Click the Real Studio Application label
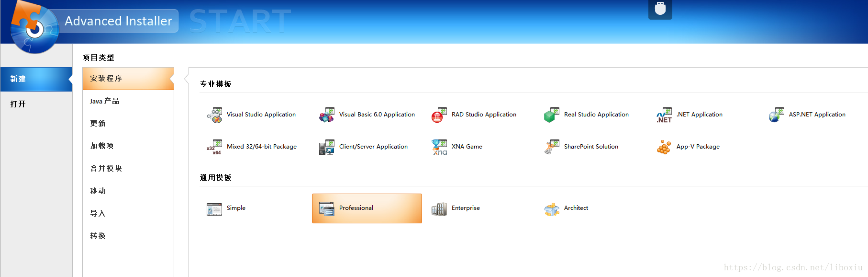868x277 pixels. point(596,115)
